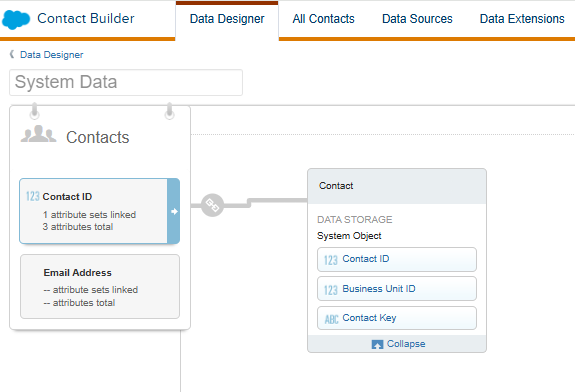This screenshot has height=392, width=575.
Task: Click the Contact attribute set header
Action: pyautogui.click(x=397, y=186)
